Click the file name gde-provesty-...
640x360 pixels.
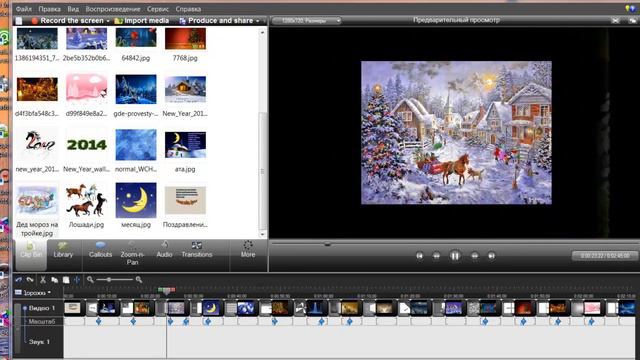click(x=136, y=113)
